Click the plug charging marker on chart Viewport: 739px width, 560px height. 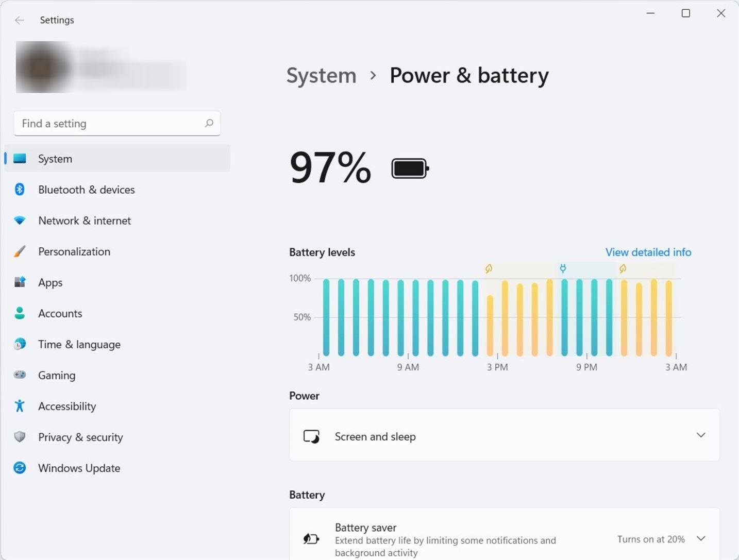[x=563, y=268]
